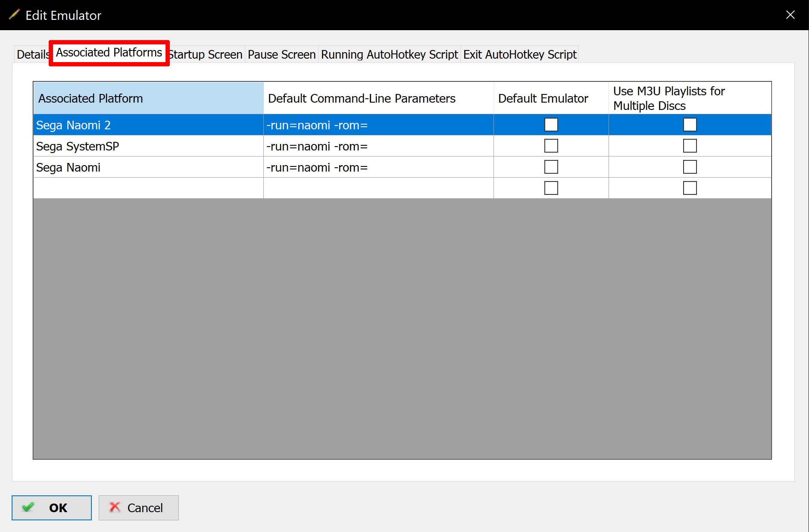Tick Default Emulator for Sega Naomi
809x532 pixels.
[551, 167]
